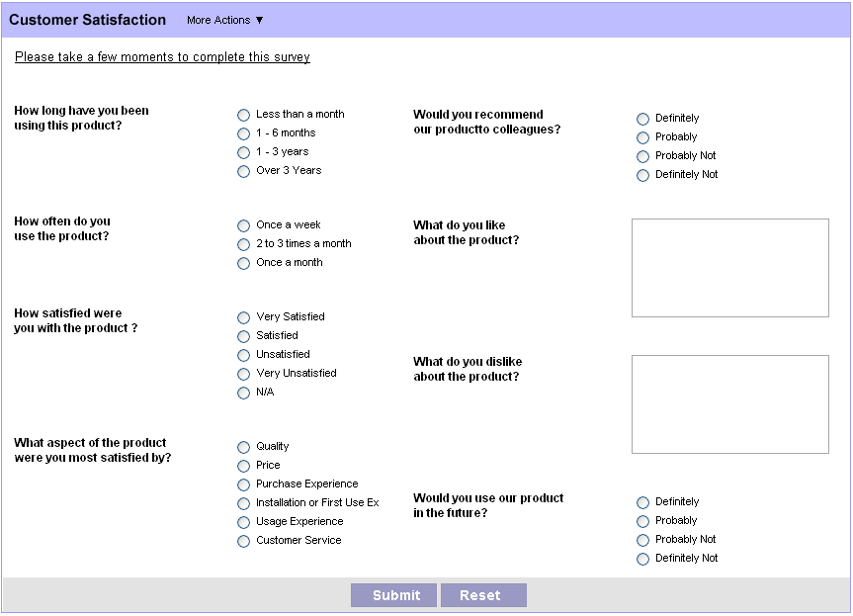
Task: Choose 'Purchase Experience' radio option
Action: tap(244, 484)
